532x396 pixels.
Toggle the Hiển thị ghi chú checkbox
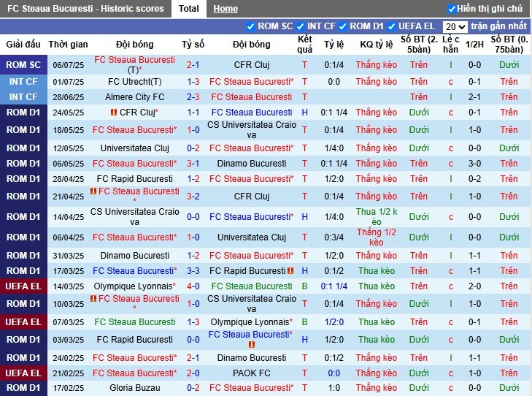452,9
